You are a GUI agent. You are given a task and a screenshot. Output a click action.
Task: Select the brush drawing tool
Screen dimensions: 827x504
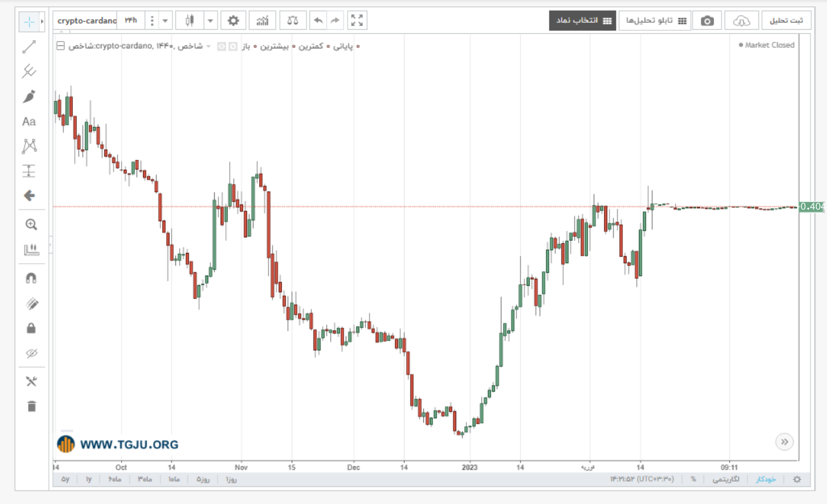[29, 96]
